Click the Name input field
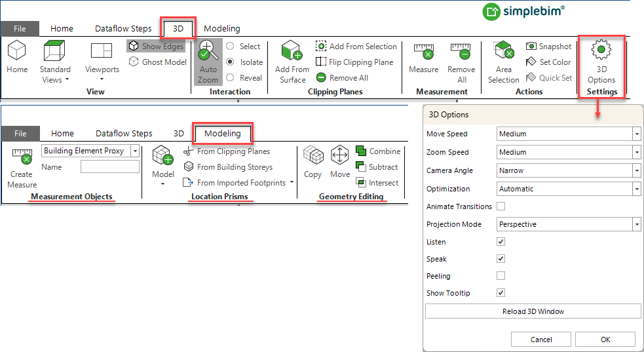The image size is (644, 352). click(110, 166)
